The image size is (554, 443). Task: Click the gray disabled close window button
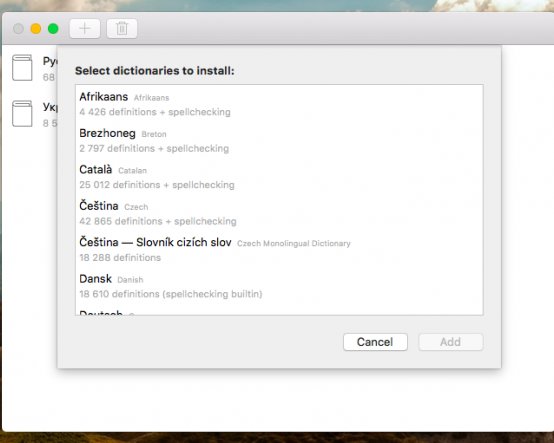click(x=18, y=28)
